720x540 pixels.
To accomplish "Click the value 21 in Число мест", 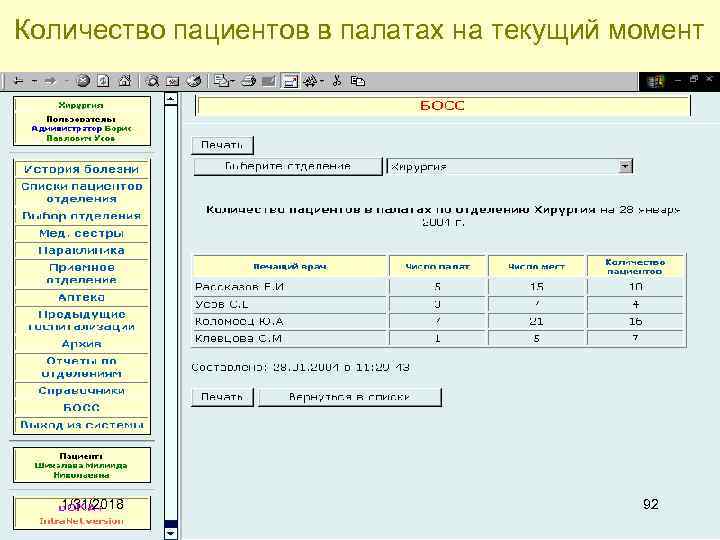I will point(536,321).
